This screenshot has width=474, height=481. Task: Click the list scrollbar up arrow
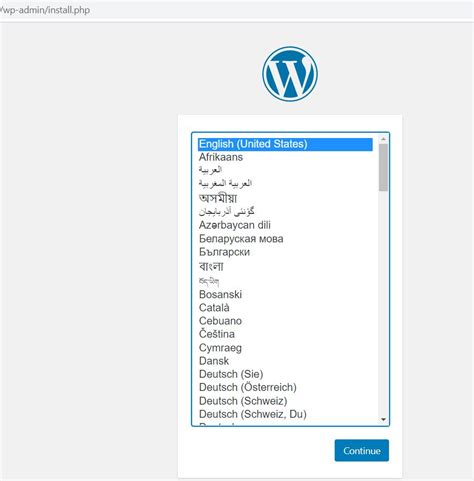(x=383, y=139)
